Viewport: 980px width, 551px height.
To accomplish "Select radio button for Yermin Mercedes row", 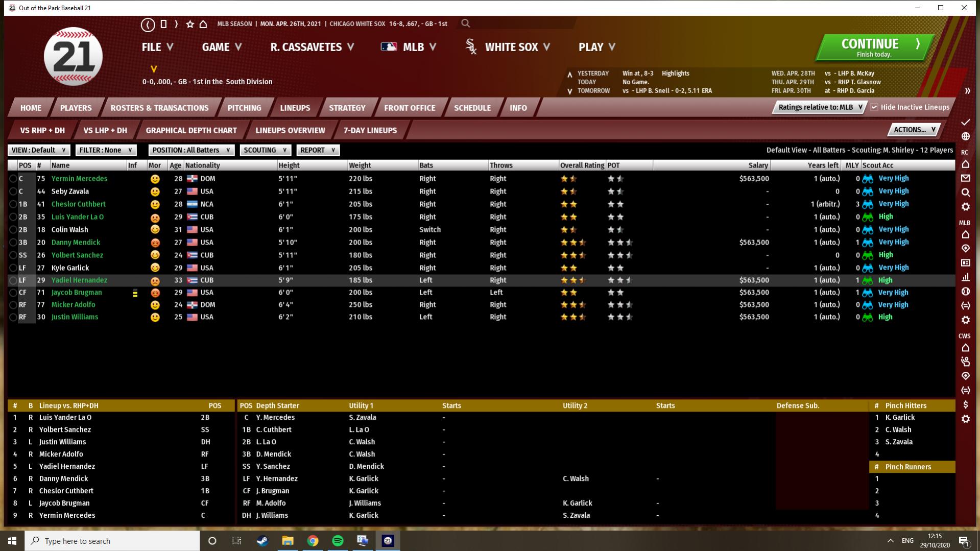I will 13,179.
